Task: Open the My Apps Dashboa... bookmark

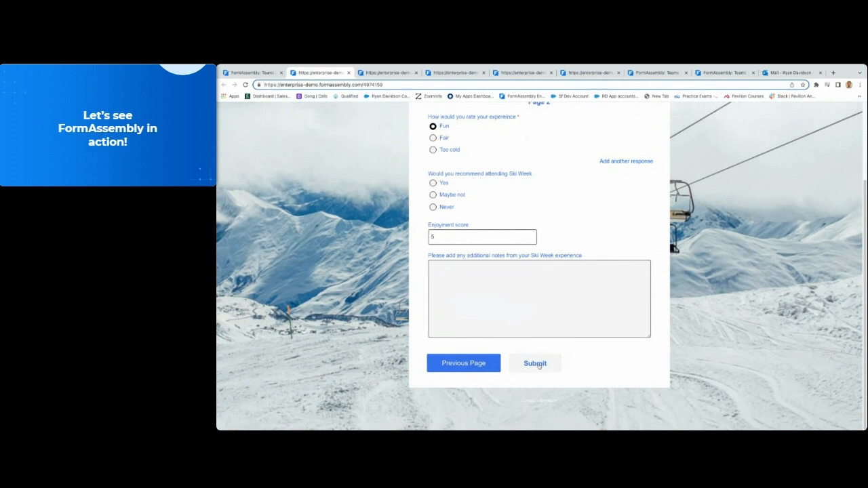Action: pyautogui.click(x=470, y=96)
